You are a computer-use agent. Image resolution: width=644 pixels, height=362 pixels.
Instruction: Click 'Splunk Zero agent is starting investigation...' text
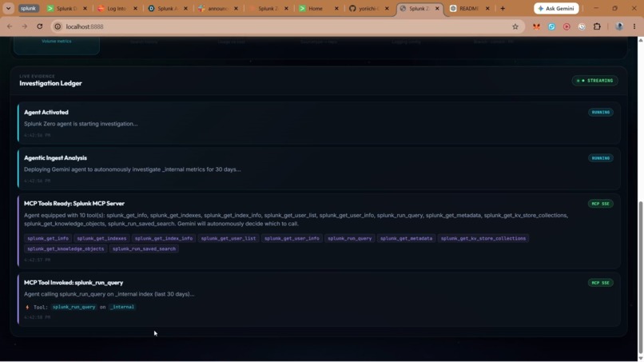point(81,124)
